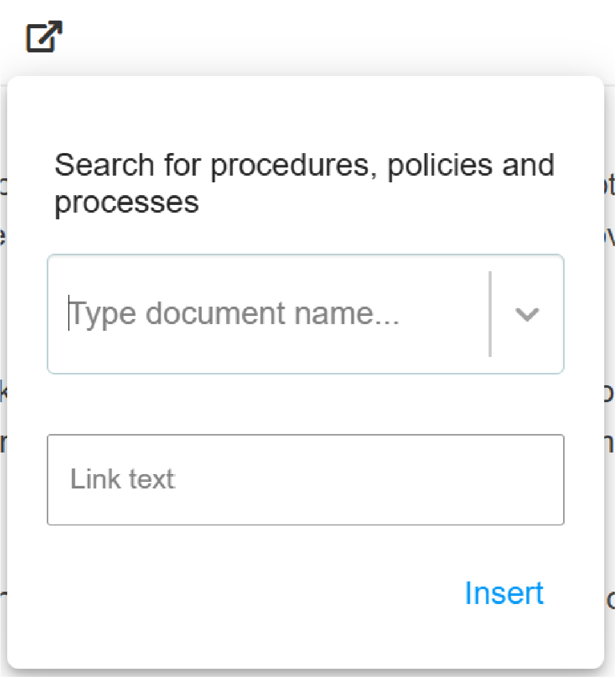The image size is (616, 678).
Task: Click the Insert button
Action: [x=504, y=593]
